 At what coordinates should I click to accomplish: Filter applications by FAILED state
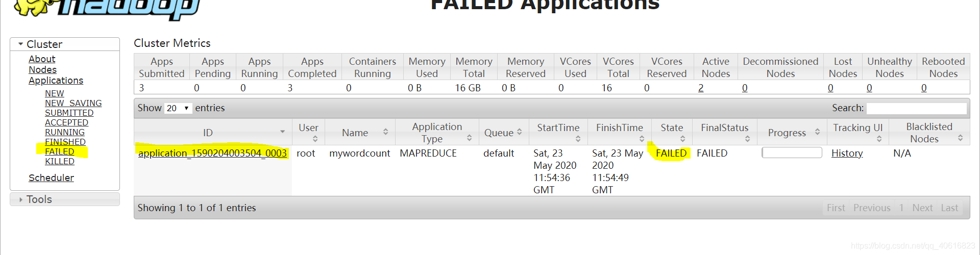[x=59, y=152]
